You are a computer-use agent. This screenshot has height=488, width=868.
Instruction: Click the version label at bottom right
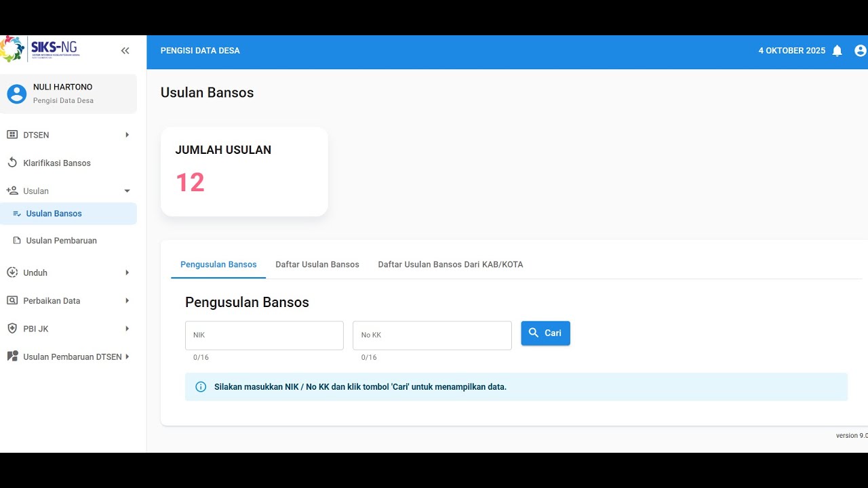(852, 436)
